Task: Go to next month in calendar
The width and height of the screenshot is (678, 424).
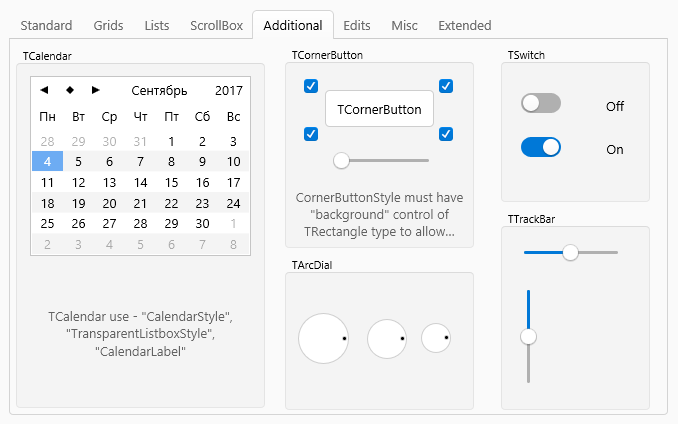Action: click(96, 90)
